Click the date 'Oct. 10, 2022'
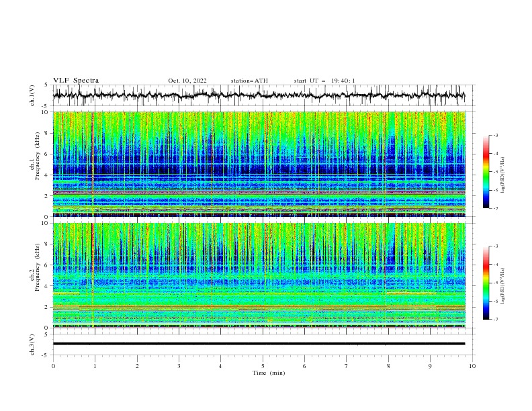532x411 pixels. [187, 81]
